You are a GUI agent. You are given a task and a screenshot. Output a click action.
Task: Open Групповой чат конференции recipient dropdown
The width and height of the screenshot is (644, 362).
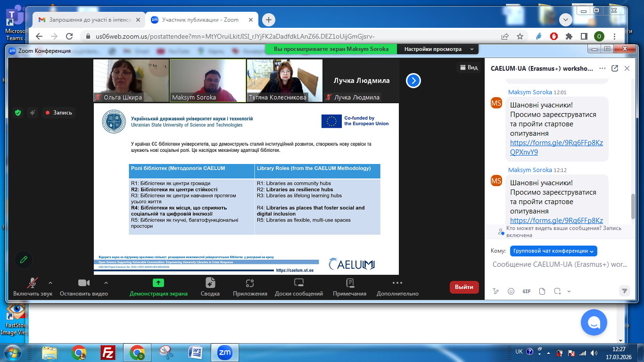click(x=553, y=251)
